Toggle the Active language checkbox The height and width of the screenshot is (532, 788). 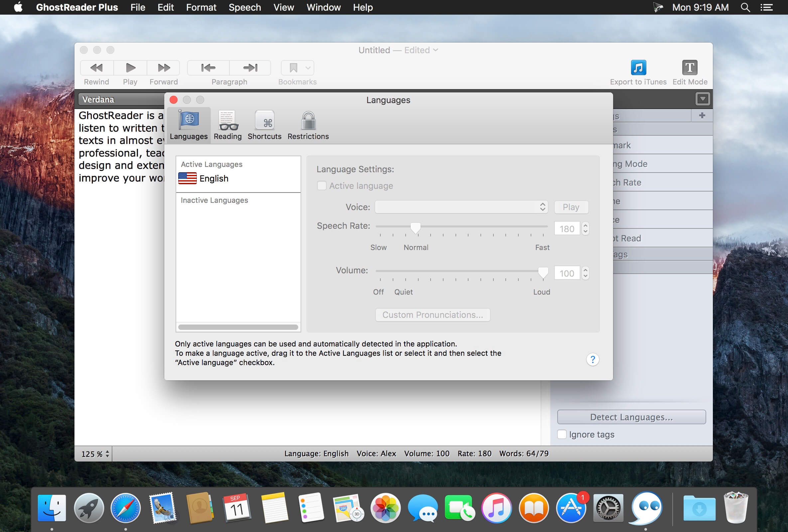coord(322,186)
